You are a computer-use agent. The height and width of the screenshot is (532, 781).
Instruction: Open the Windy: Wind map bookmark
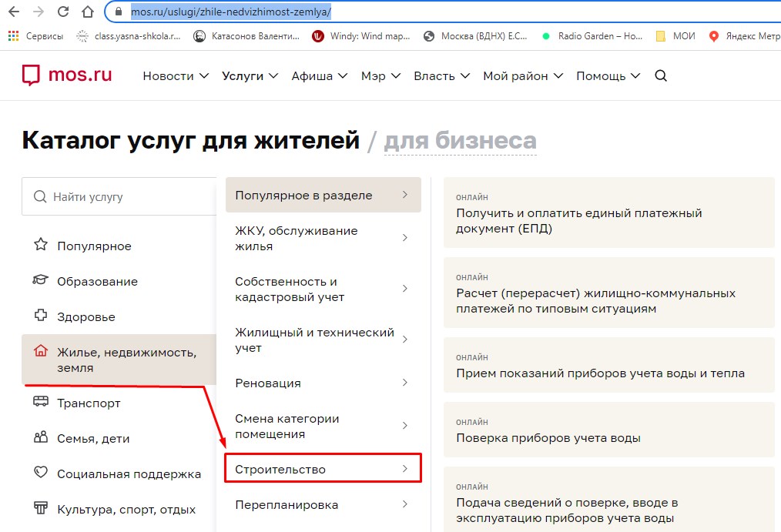point(361,36)
